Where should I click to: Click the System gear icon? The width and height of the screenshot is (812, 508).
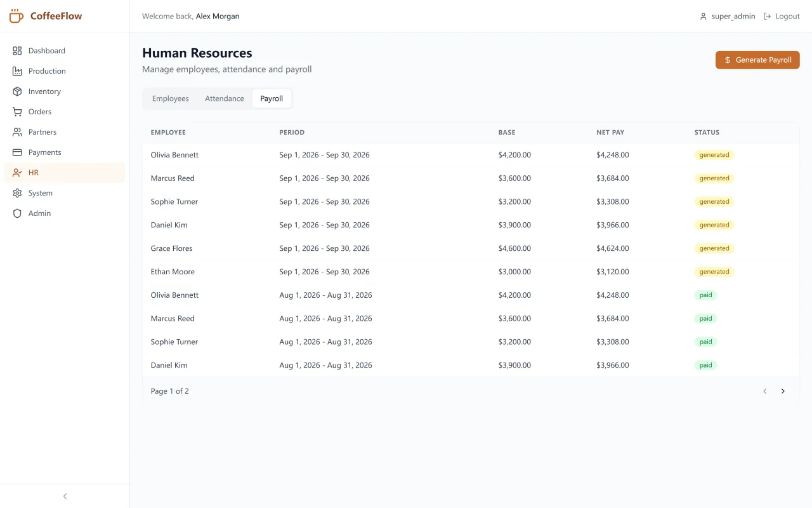tap(17, 193)
